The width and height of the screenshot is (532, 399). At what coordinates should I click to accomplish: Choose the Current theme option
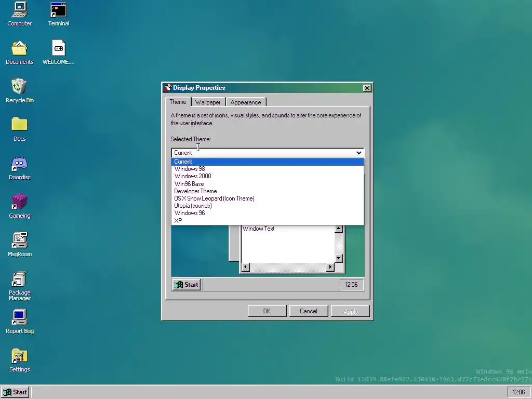268,162
